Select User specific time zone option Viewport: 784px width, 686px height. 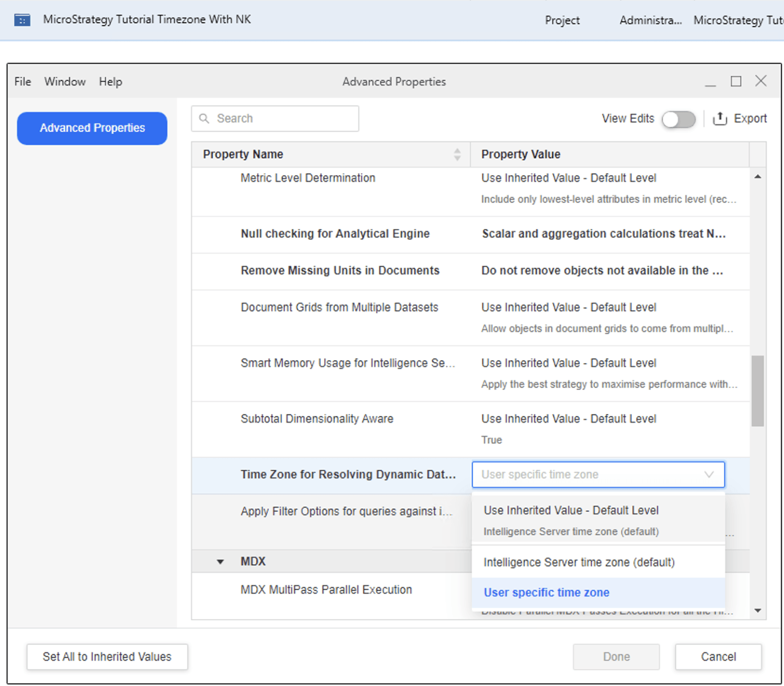point(598,592)
